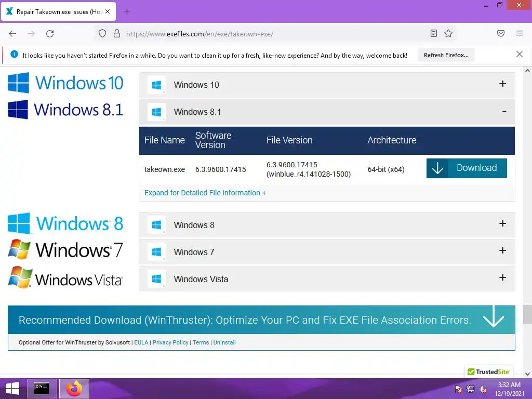
Task: Expand the Windows Vista section
Action: pos(327,279)
